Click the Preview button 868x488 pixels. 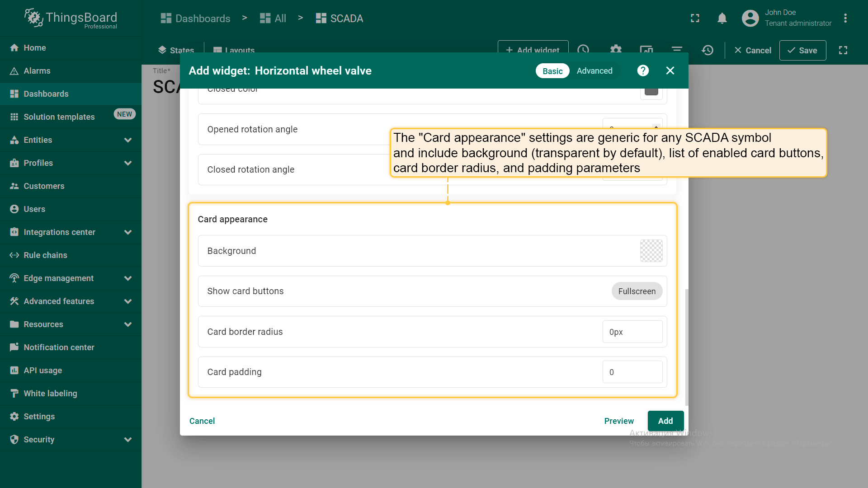click(x=618, y=421)
